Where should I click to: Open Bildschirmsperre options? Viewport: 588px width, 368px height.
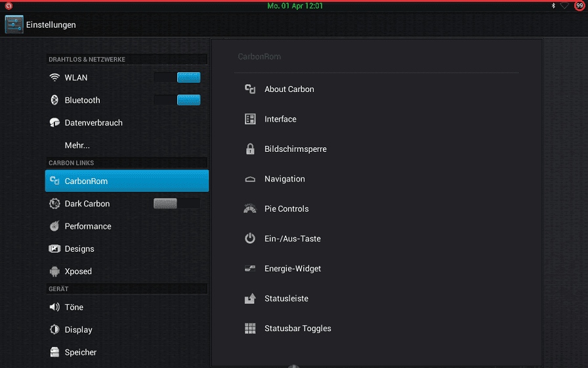click(377, 149)
